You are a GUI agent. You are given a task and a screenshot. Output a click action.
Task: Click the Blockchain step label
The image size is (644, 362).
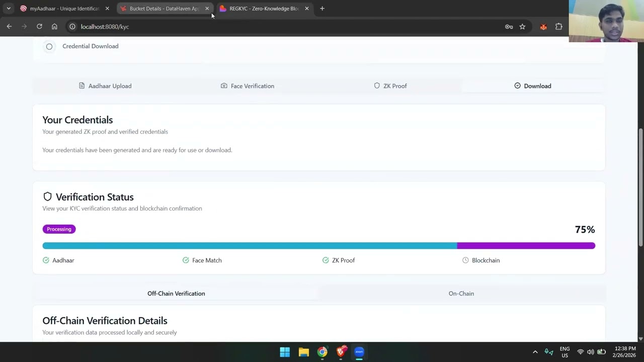tap(486, 260)
